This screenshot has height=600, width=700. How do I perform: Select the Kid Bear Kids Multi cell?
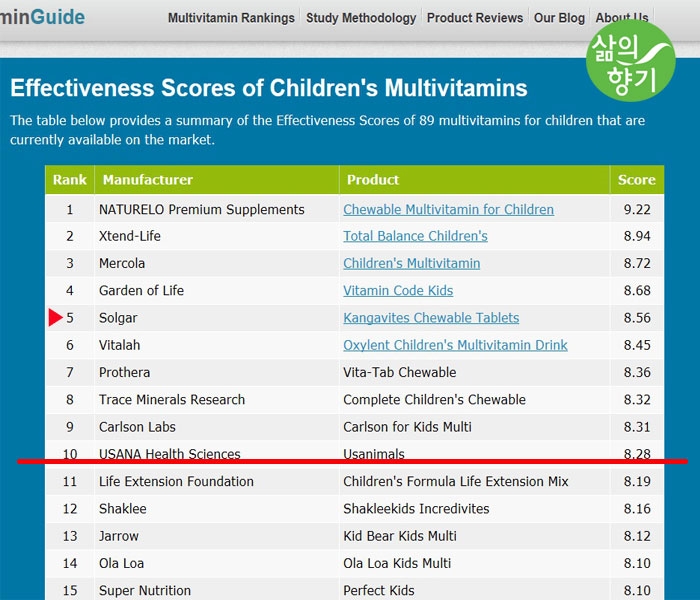(x=474, y=536)
